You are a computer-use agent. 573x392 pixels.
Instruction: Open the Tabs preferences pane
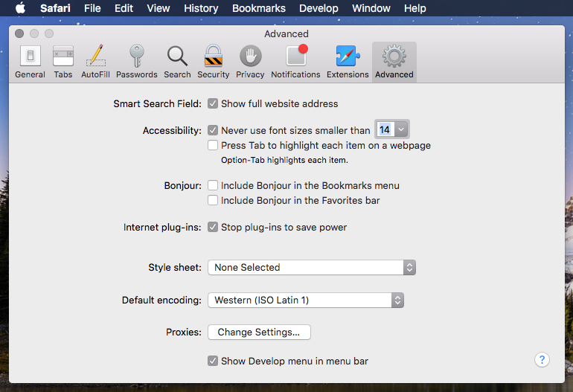(63, 62)
